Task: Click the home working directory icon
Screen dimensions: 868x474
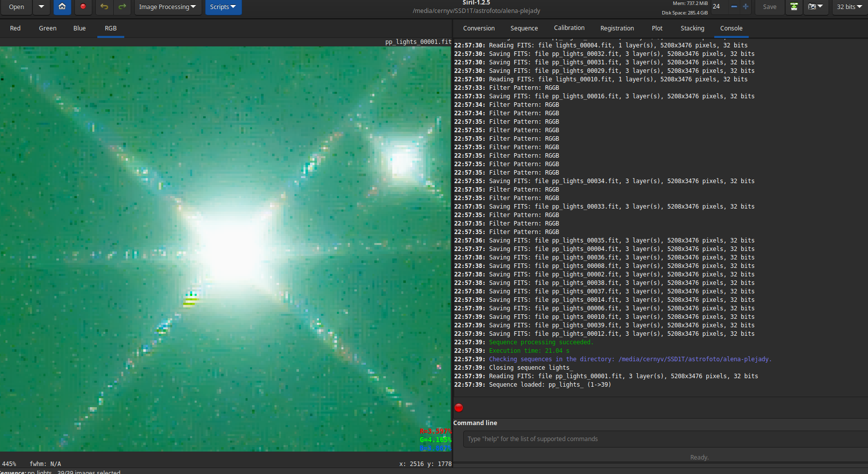Action: (62, 6)
